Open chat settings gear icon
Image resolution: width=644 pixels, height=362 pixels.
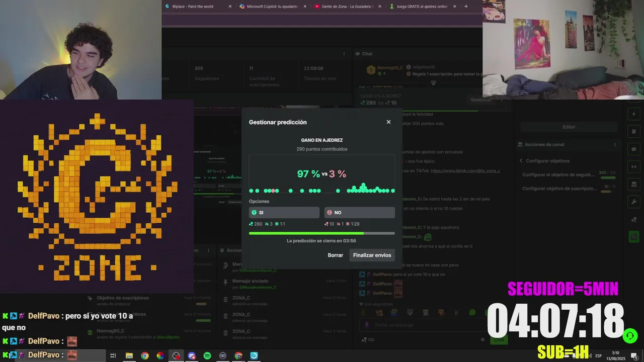[x=482, y=340]
